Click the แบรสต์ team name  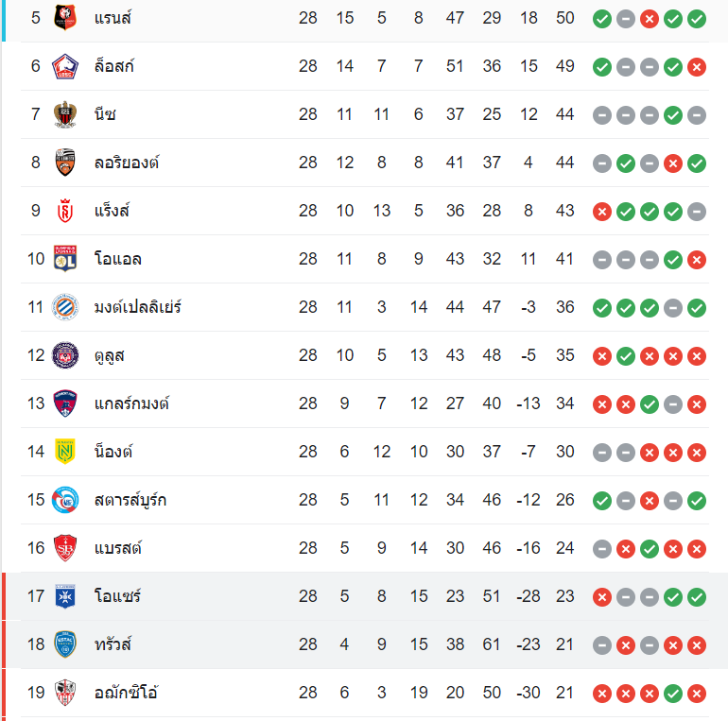pyautogui.click(x=118, y=548)
